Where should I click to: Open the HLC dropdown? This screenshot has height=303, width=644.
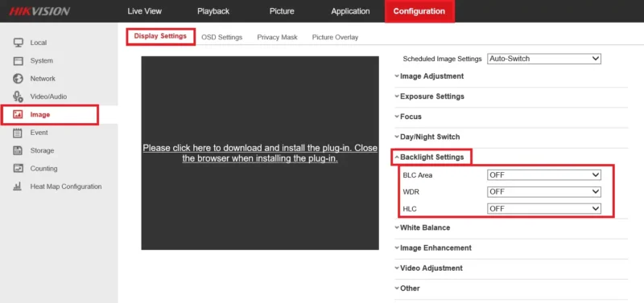tap(544, 209)
